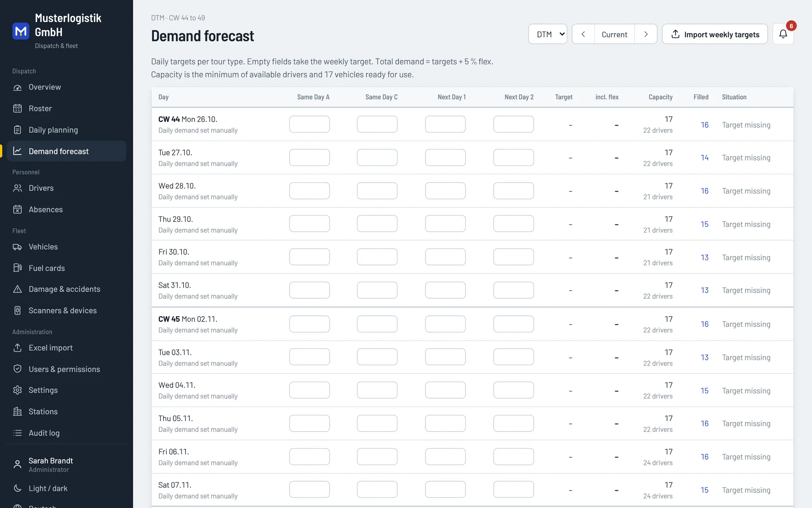The image size is (812, 508).
Task: Click the Stations building icon
Action: (x=17, y=412)
